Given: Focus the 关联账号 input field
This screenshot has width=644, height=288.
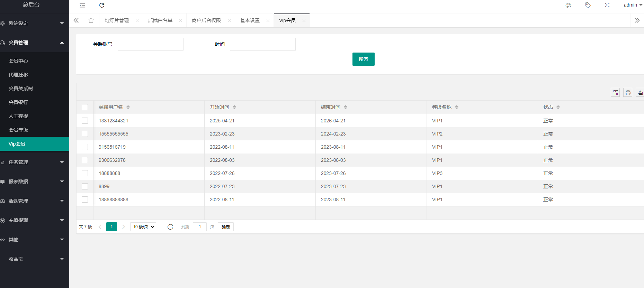Looking at the screenshot, I should coord(151,44).
